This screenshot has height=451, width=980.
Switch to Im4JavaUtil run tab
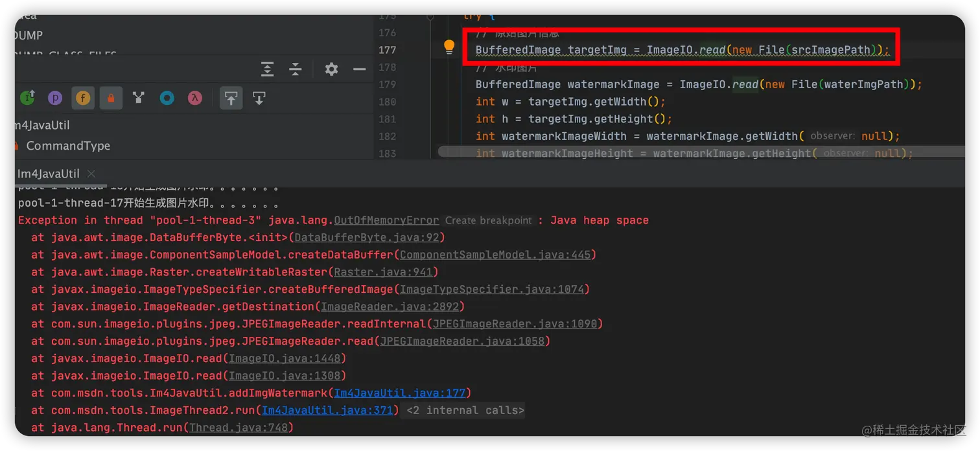pyautogui.click(x=48, y=174)
